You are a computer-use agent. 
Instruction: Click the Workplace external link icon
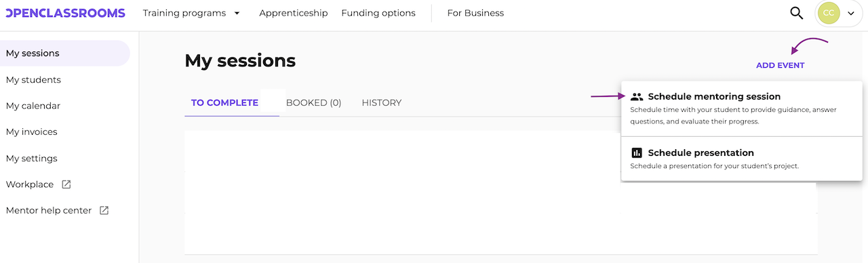point(66,184)
